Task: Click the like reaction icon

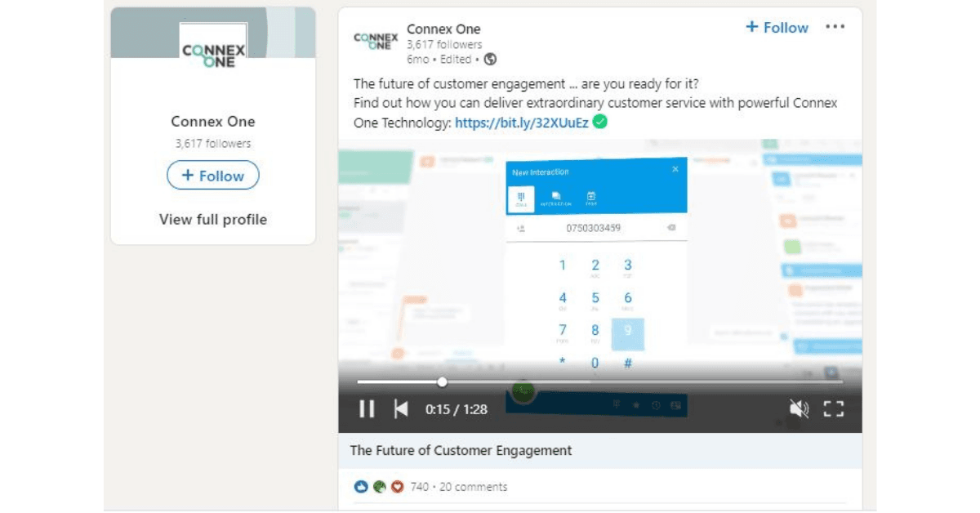Action: (x=361, y=487)
